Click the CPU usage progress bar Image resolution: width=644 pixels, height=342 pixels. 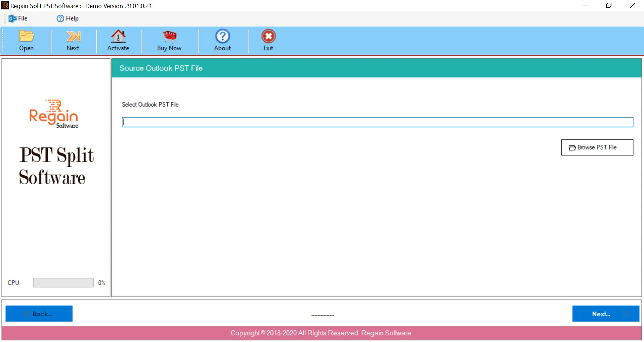[63, 283]
